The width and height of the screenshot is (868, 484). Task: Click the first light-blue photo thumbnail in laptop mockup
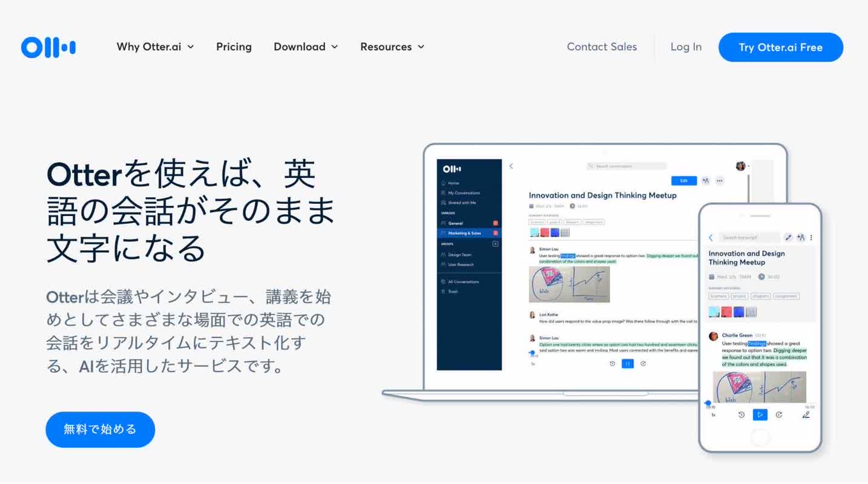[534, 232]
